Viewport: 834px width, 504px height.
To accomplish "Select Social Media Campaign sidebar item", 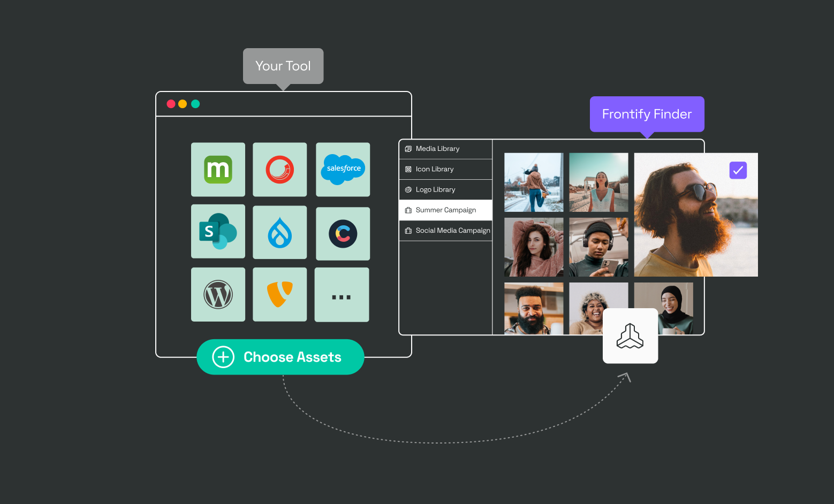I will coord(445,231).
